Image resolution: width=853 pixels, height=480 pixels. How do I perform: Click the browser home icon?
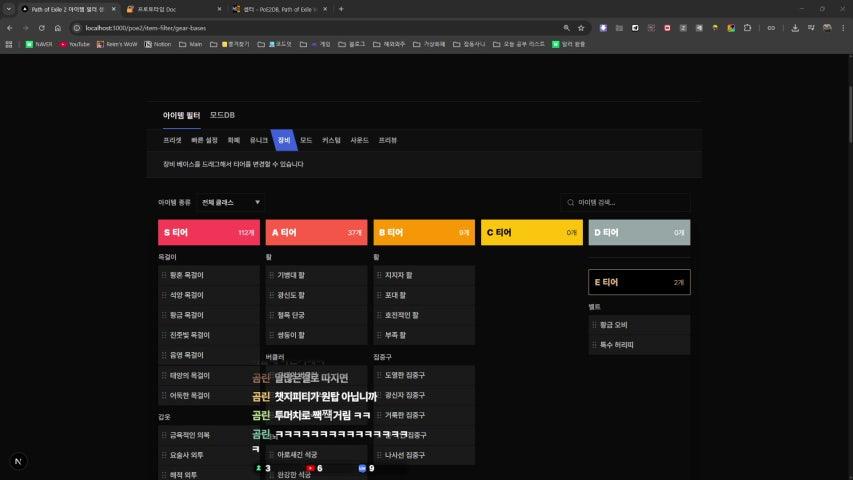click(x=58, y=28)
